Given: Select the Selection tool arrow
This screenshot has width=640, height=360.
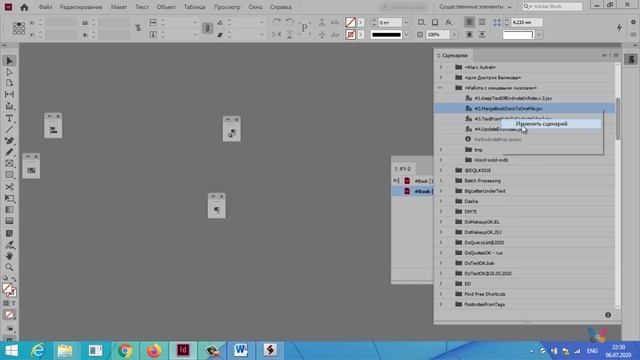Looking at the screenshot, I should [9, 61].
